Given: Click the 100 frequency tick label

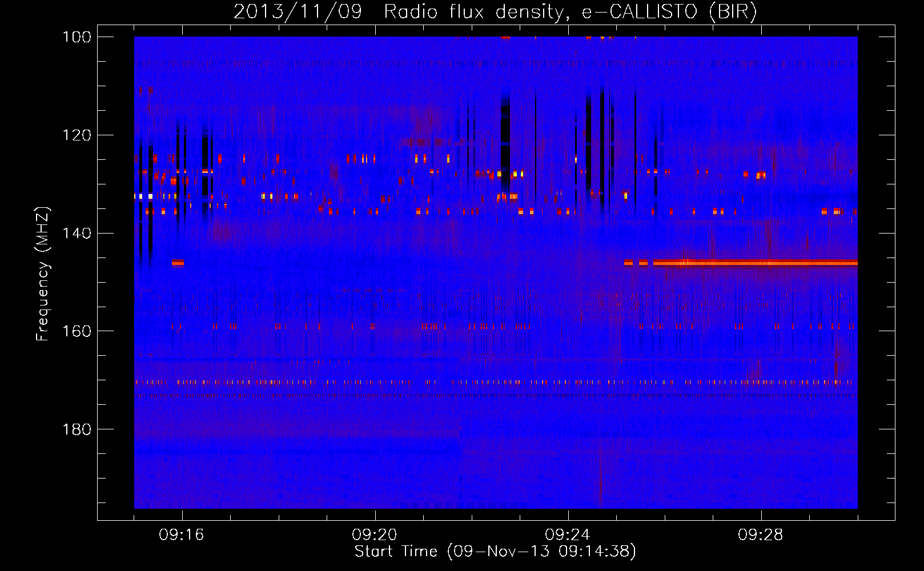Looking at the screenshot, I should (77, 37).
